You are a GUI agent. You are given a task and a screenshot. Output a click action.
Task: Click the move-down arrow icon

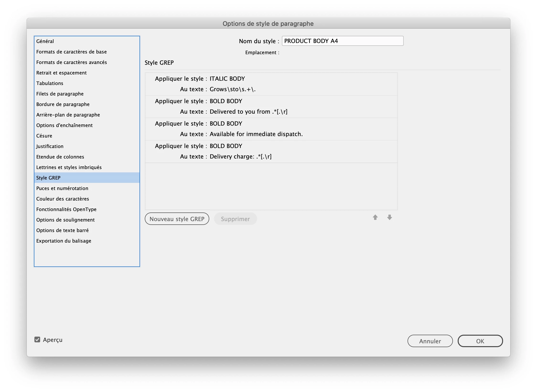pos(389,217)
